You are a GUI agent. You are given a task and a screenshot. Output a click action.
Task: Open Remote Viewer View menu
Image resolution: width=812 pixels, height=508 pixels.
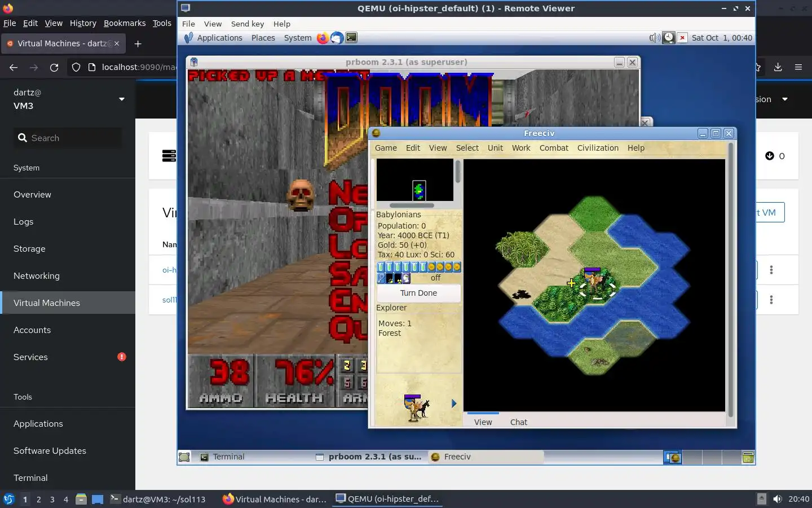click(213, 24)
